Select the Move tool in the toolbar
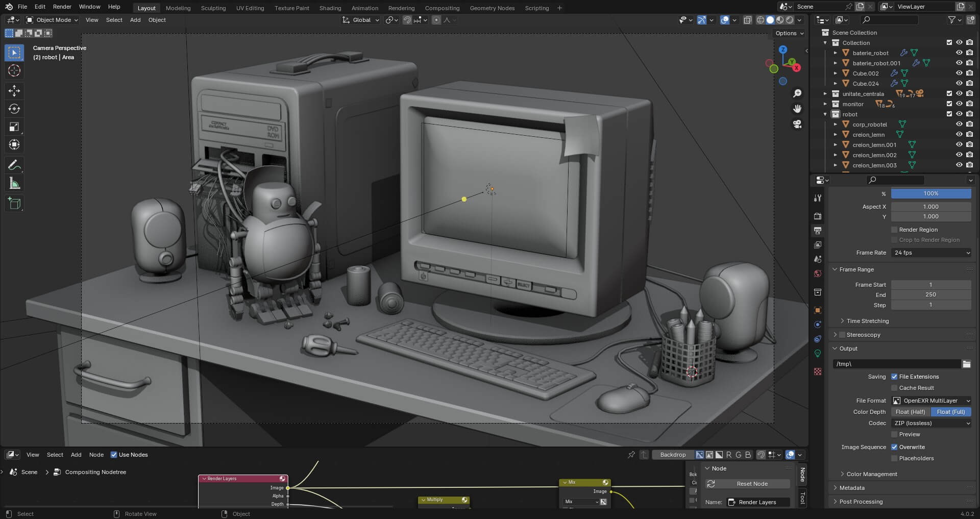This screenshot has height=519, width=980. [x=14, y=91]
